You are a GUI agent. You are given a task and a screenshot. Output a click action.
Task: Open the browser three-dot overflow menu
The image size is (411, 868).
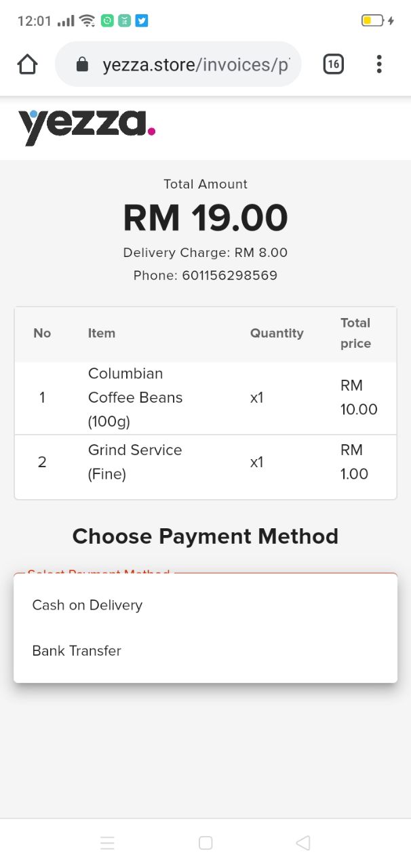coord(379,64)
